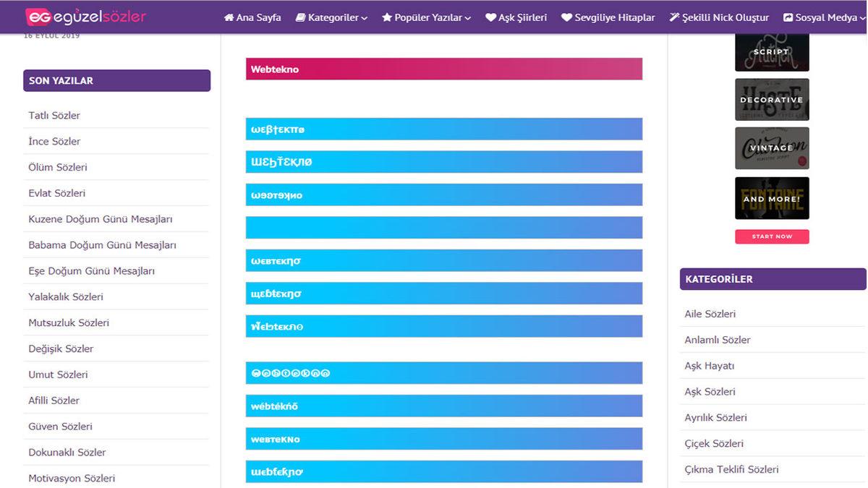Click the heart icon beside Aşk Şiirleri

point(491,17)
